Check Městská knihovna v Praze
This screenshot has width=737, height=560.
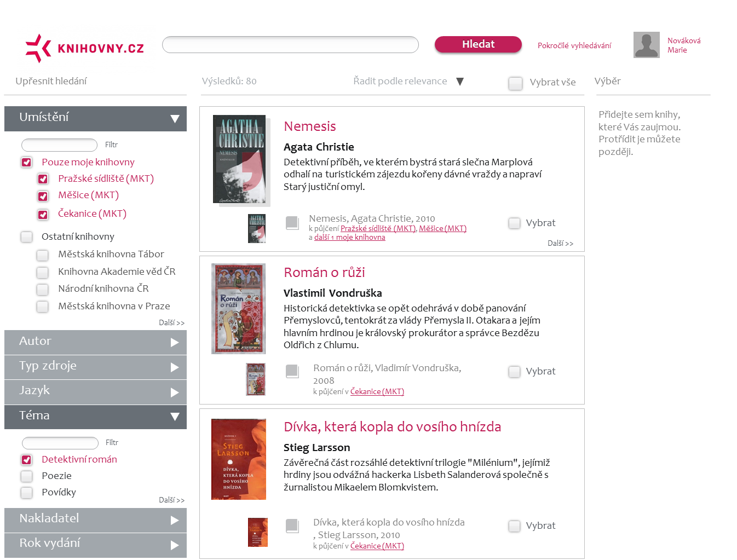[x=43, y=307]
